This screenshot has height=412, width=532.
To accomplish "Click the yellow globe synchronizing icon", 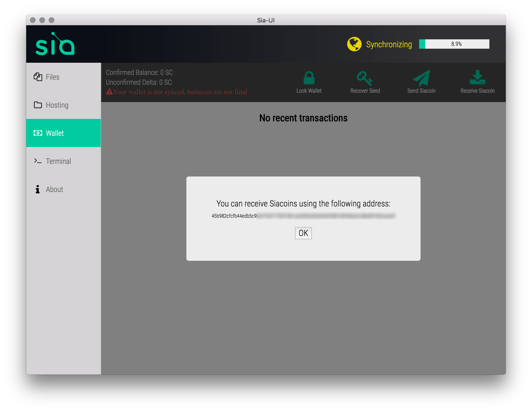I will tap(354, 44).
